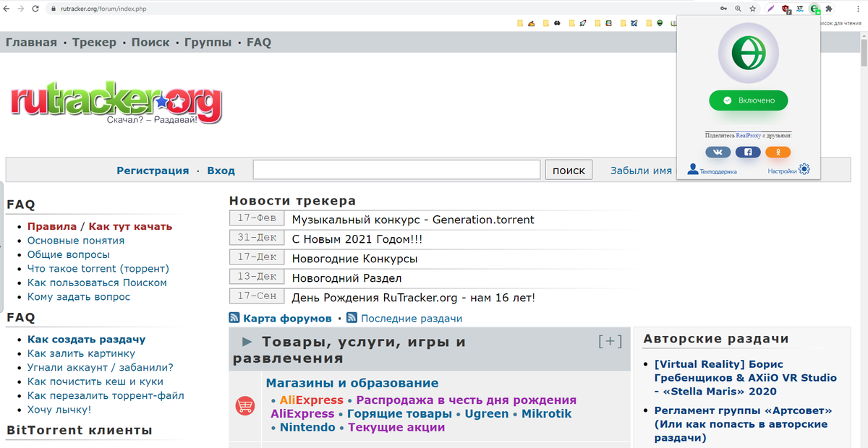This screenshot has height=448, width=868.
Task: Open 'FAQ' in the top navigation
Action: [x=259, y=43]
